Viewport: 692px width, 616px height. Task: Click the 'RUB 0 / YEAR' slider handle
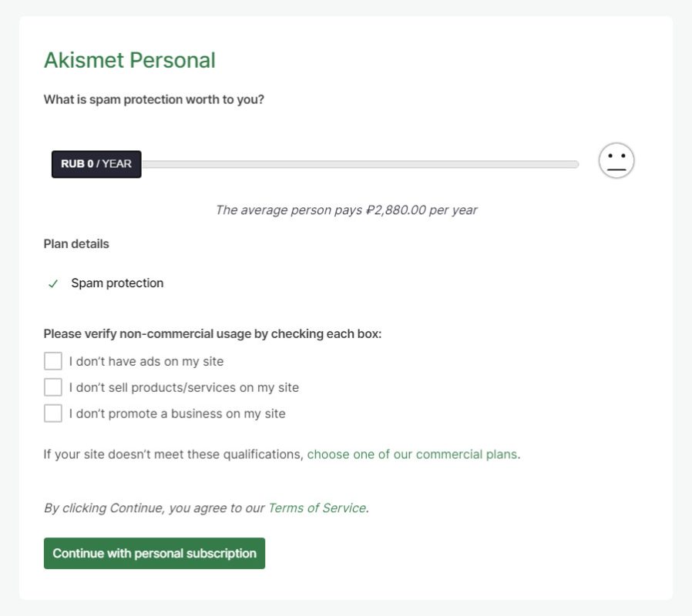click(96, 164)
